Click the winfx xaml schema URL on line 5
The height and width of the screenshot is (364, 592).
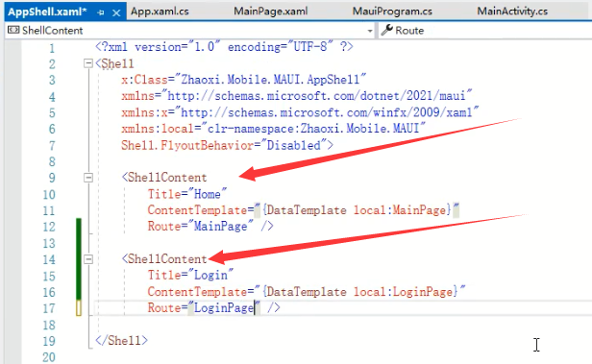coord(326,112)
